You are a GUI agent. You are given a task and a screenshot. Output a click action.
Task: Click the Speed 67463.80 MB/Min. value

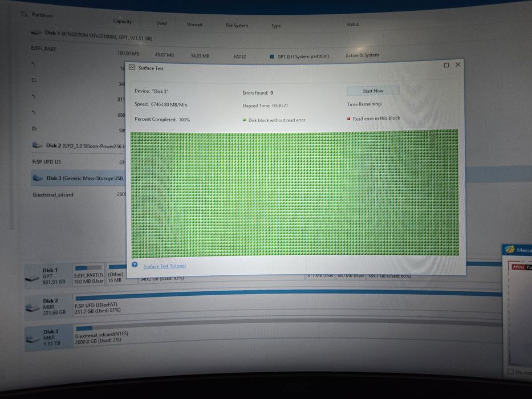tap(170, 104)
